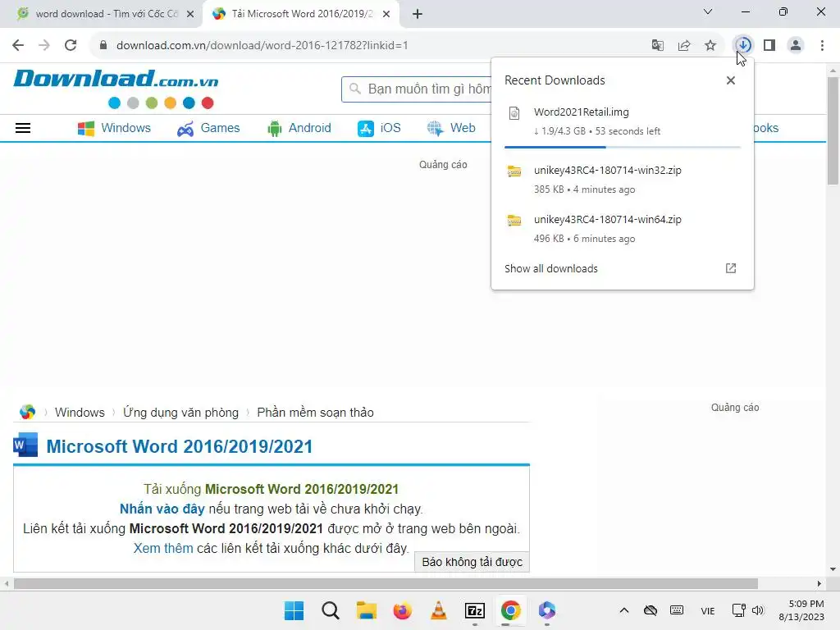Click the 'Xem thêm' link

point(163,548)
